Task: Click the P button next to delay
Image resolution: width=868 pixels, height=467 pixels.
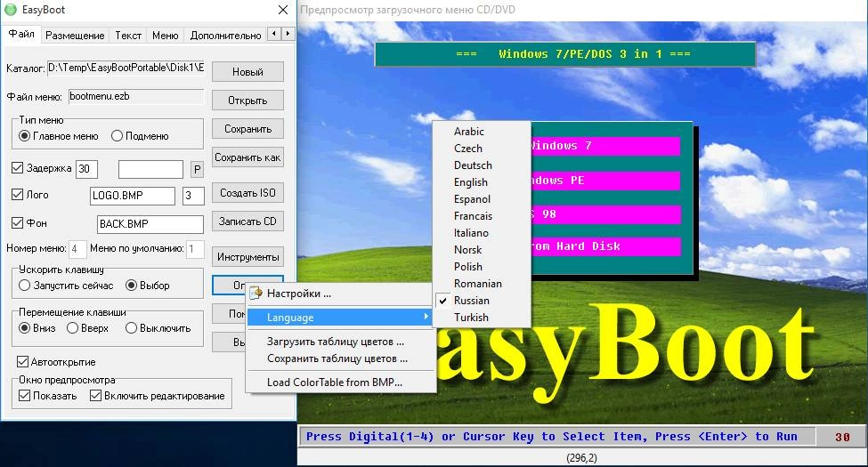Action: [x=197, y=169]
